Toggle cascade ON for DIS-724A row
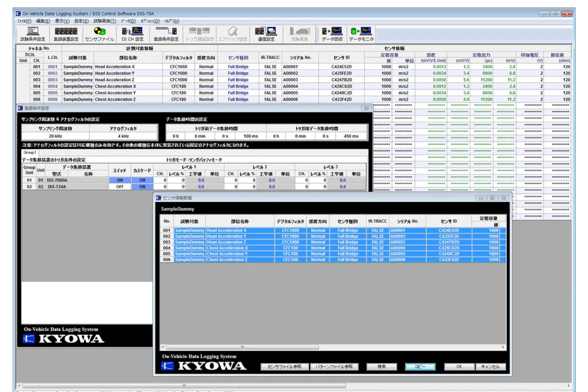The height and width of the screenshot is (392, 588). point(142,187)
